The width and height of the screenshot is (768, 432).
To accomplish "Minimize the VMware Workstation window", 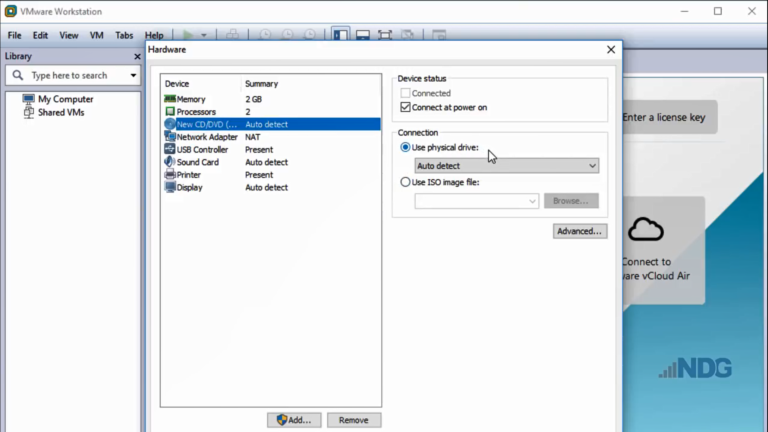I will [684, 11].
